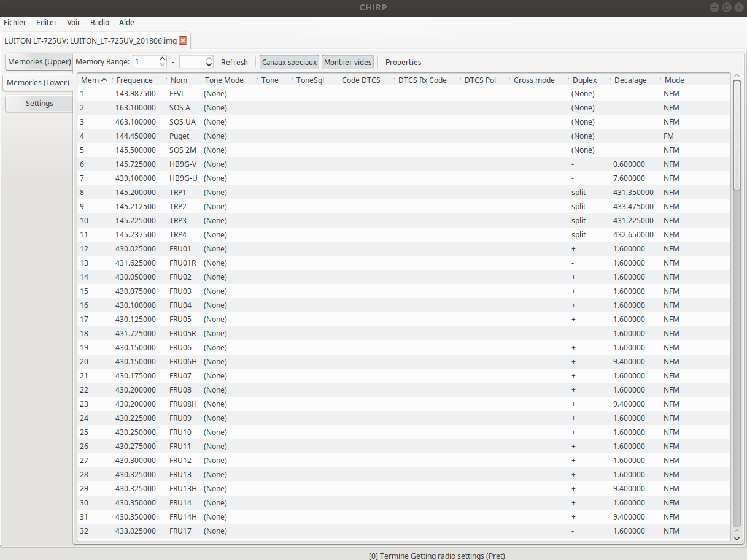Increase the Memory Range start value
This screenshot has height=560, width=747.
click(x=163, y=59)
